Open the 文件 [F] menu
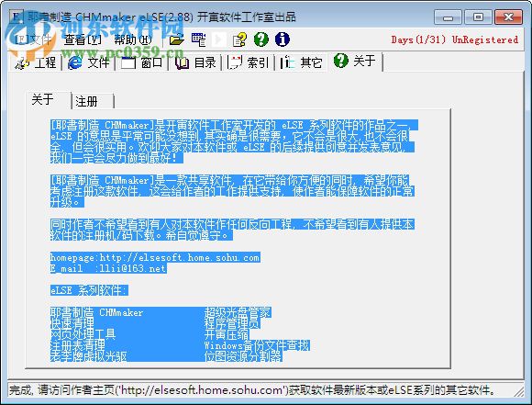 (33, 39)
